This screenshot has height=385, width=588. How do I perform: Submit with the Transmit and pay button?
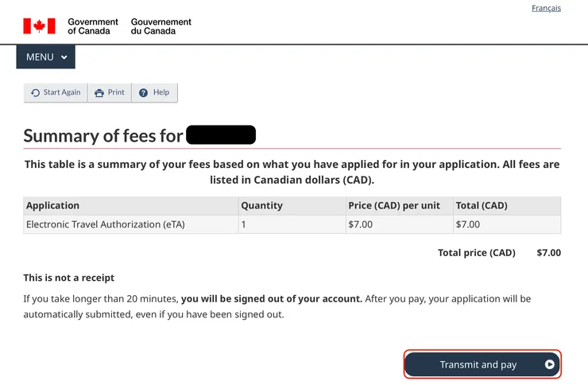pyautogui.click(x=478, y=364)
